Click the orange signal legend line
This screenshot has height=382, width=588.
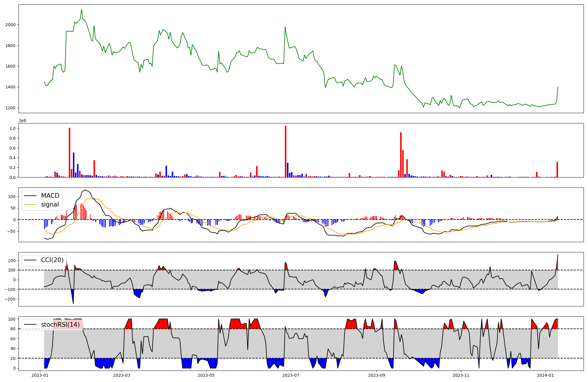pyautogui.click(x=30, y=205)
